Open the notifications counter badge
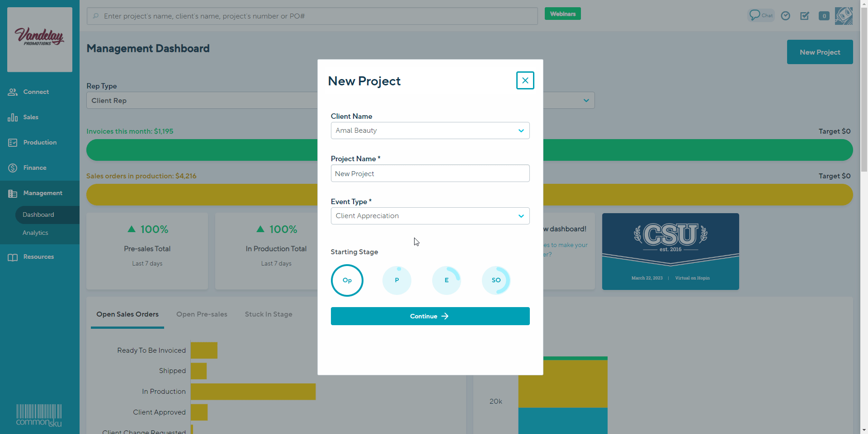The width and height of the screenshot is (868, 434). (x=824, y=16)
